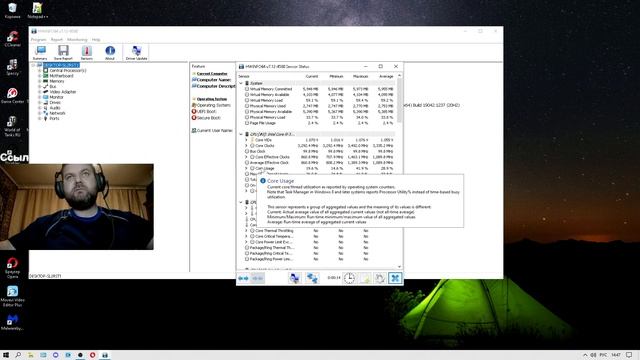Open the notification center in system tray
Viewport: 640px width, 360px height.
[629, 355]
